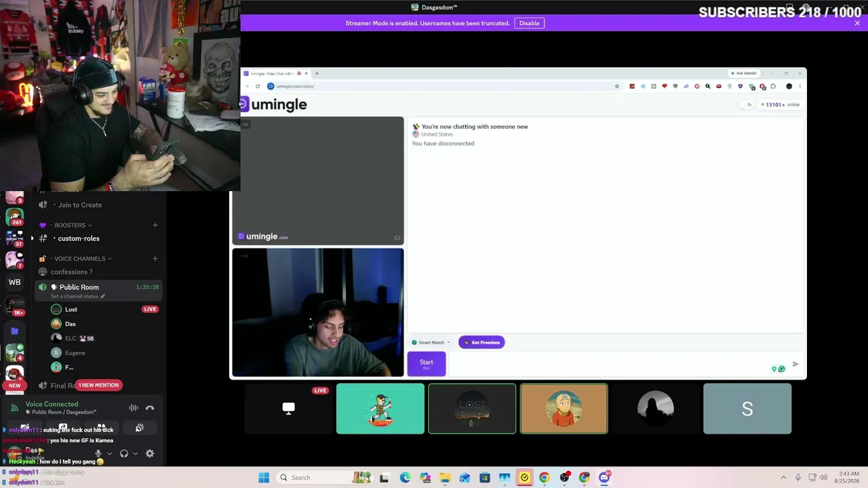Click the Umingle logo in the header
868x488 pixels.
pyautogui.click(x=273, y=104)
